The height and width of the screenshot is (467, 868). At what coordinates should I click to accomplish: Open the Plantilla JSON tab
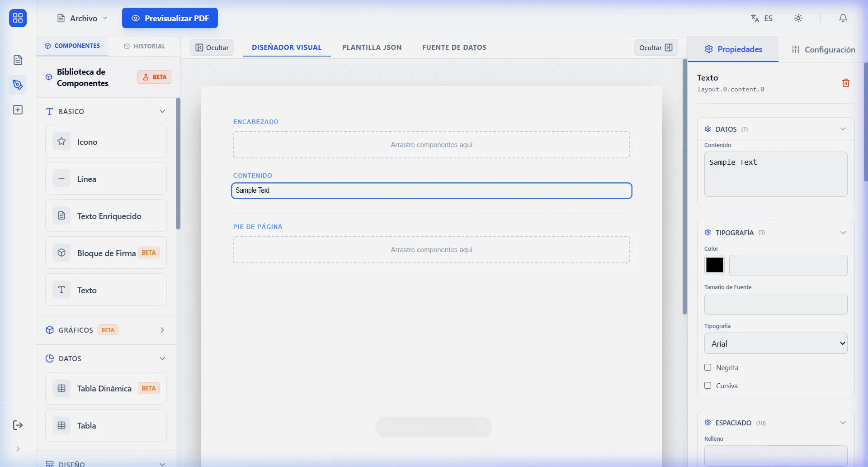point(372,48)
